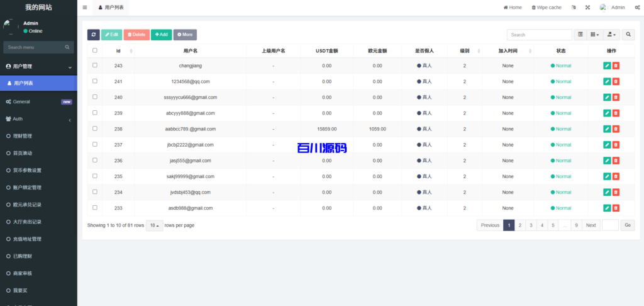Open 理财管理 sidebar item
644x306 pixels.
[x=38, y=136]
